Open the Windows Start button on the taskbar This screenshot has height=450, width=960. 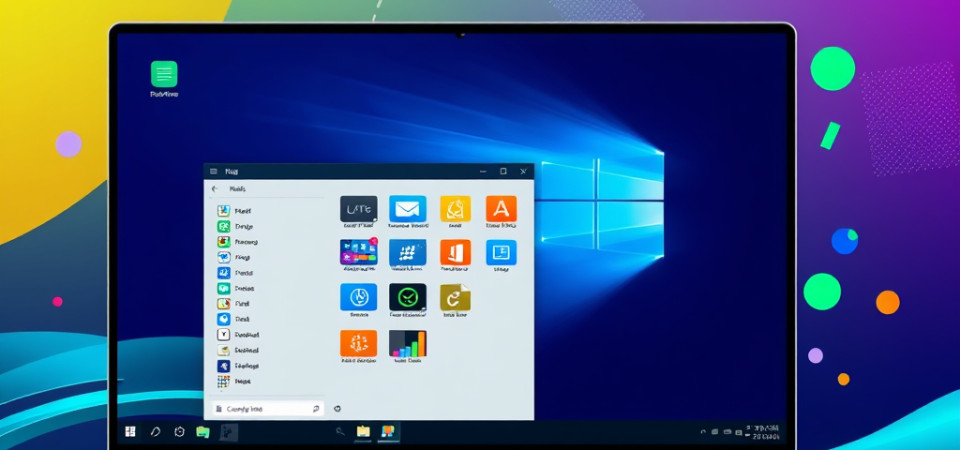coord(130,432)
